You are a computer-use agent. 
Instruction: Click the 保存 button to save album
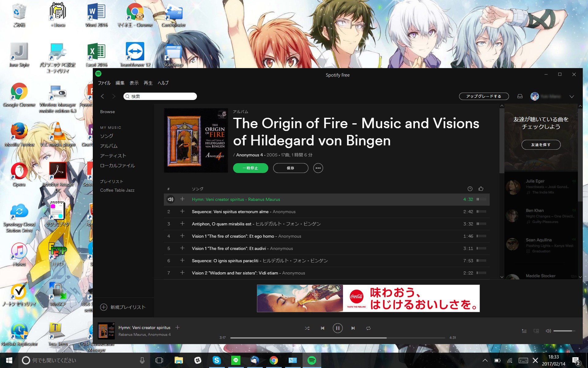pos(290,168)
